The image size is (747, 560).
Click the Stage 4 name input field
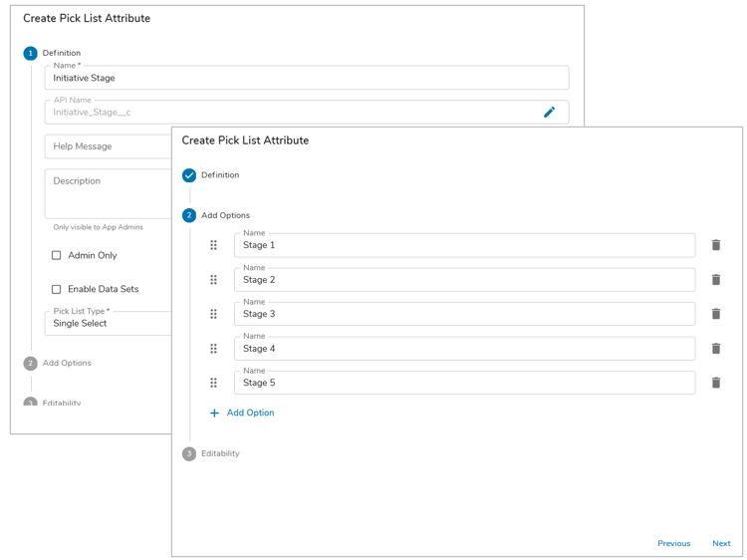pos(464,350)
